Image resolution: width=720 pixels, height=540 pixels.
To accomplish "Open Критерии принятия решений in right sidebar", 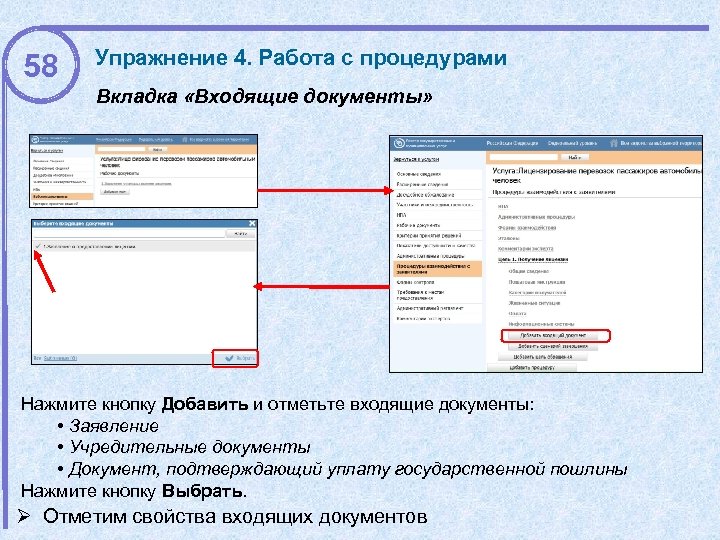I will [x=429, y=236].
